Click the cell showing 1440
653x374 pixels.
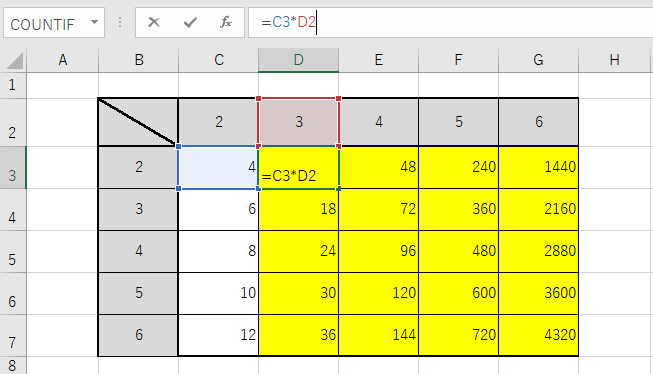(538, 167)
